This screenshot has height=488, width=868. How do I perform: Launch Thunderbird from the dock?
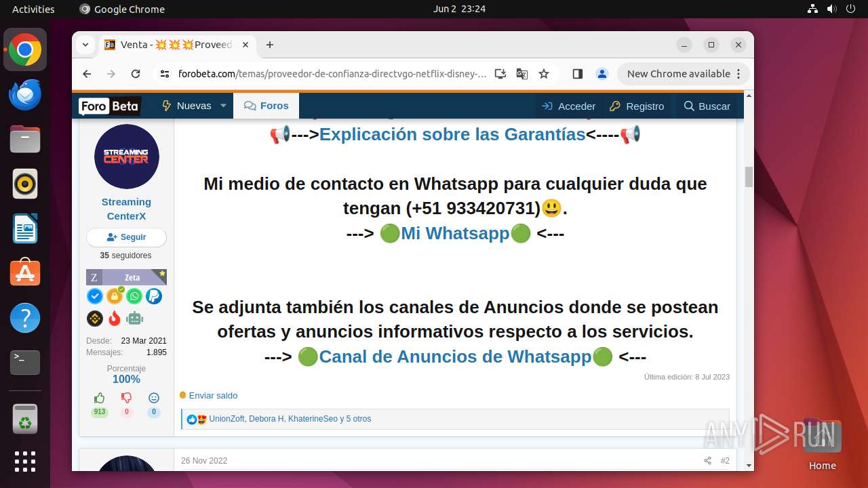25,94
